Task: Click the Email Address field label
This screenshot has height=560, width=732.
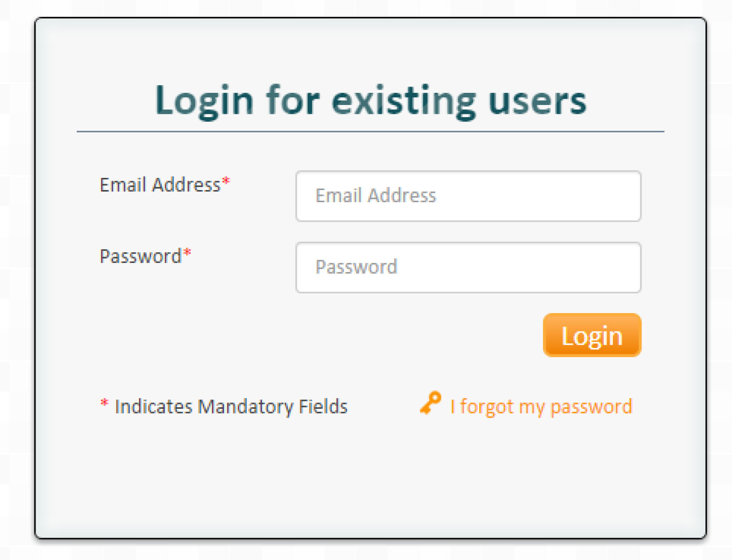Action: pos(160,185)
